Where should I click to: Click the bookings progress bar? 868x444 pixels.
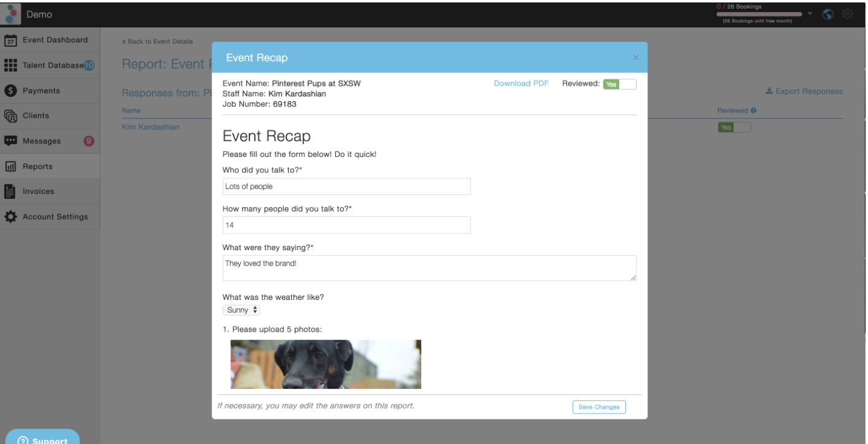pyautogui.click(x=759, y=13)
